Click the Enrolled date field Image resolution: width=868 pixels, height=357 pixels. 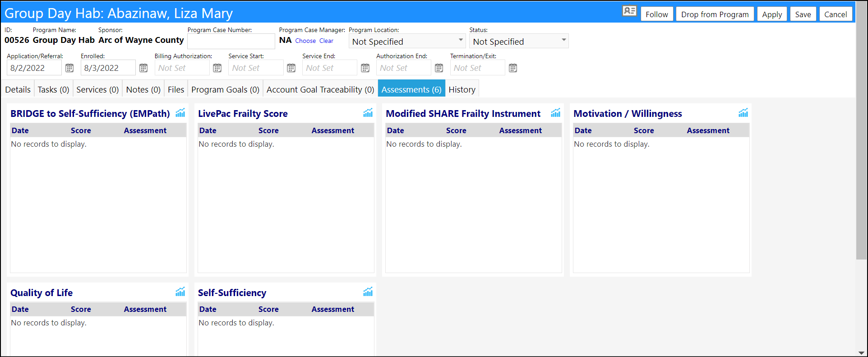108,68
